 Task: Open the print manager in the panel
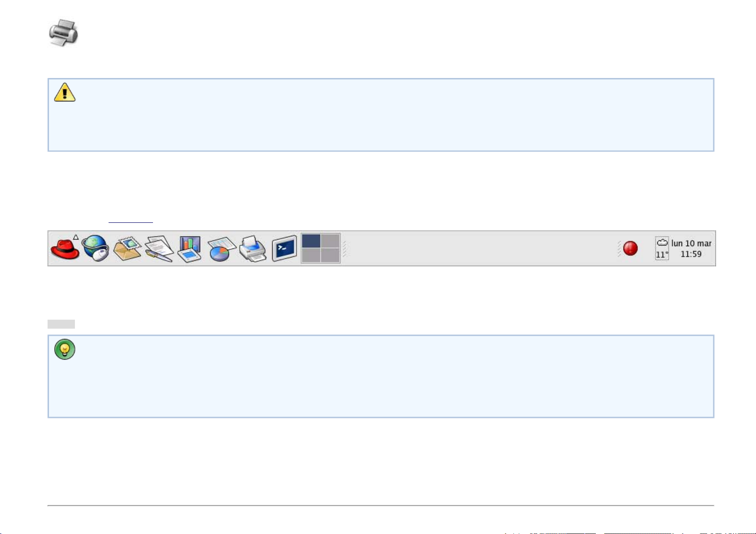point(253,249)
